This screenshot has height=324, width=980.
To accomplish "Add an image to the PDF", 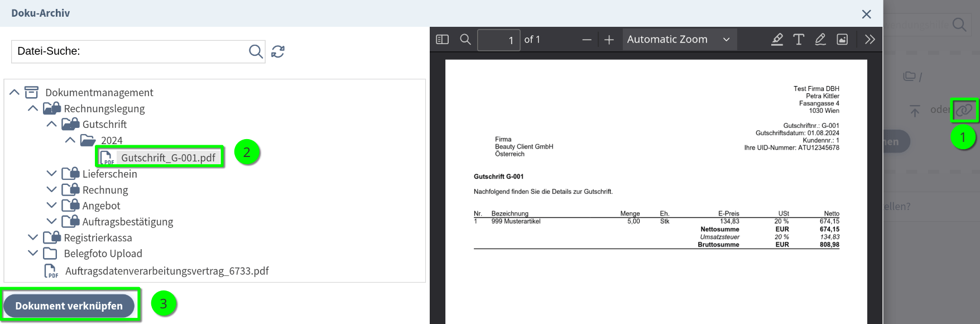I will point(842,40).
